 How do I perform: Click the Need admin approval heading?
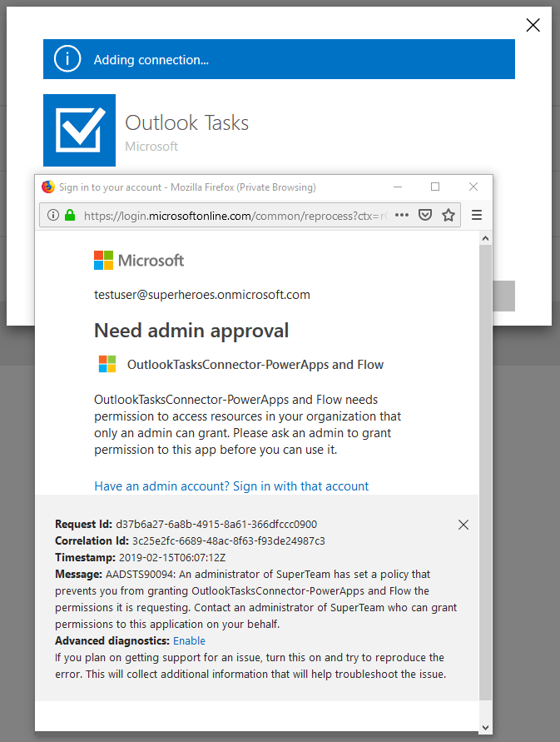point(191,331)
